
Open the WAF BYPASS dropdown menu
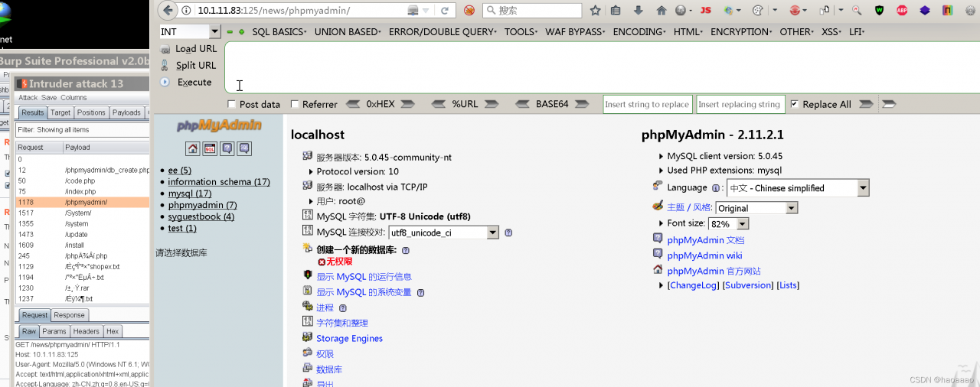575,32
